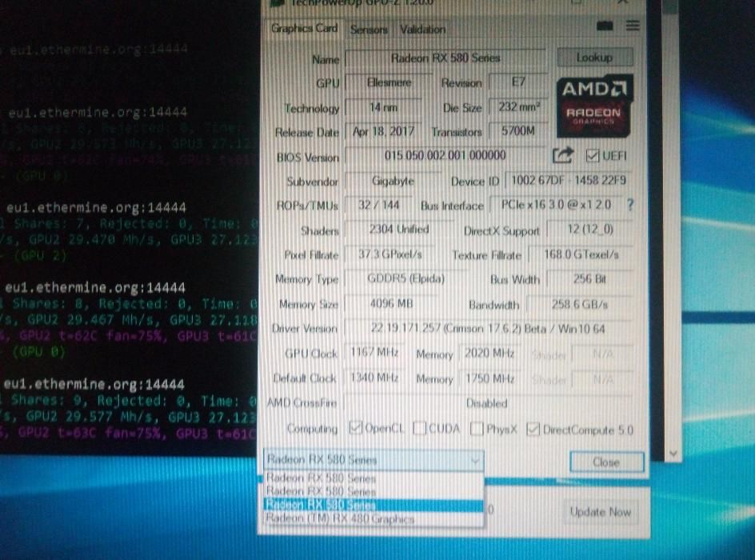Click the Bus Interface question mark icon
Image resolution: width=755 pixels, height=560 pixels.
pos(629,205)
